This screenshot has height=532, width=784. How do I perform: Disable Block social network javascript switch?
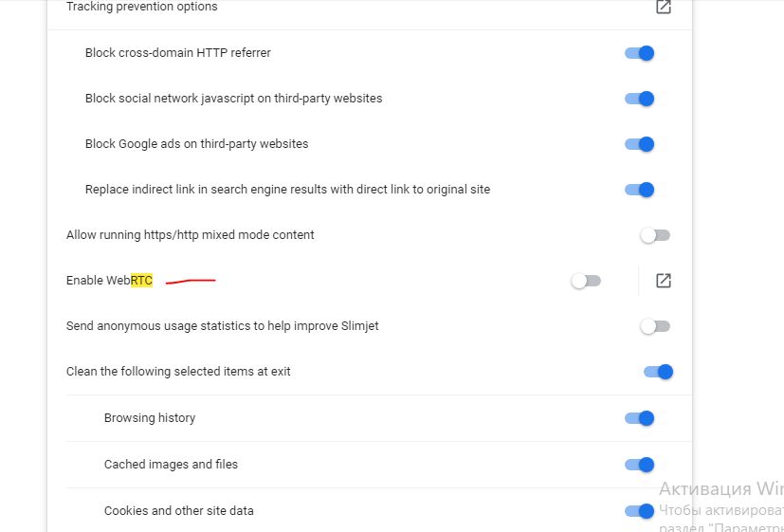(x=640, y=99)
